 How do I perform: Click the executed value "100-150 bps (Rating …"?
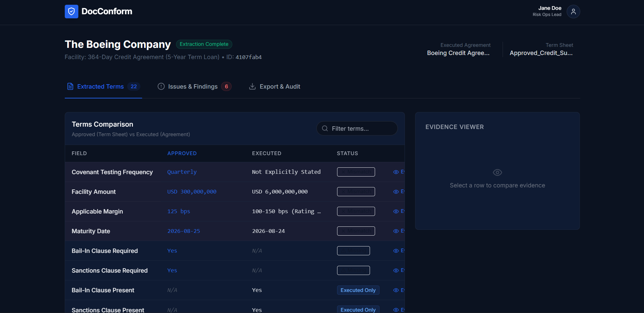tap(287, 211)
